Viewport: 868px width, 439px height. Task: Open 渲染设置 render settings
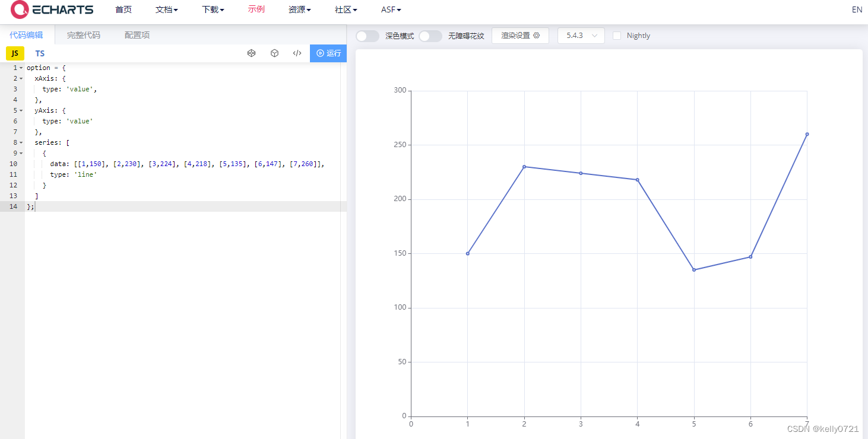[x=520, y=36]
